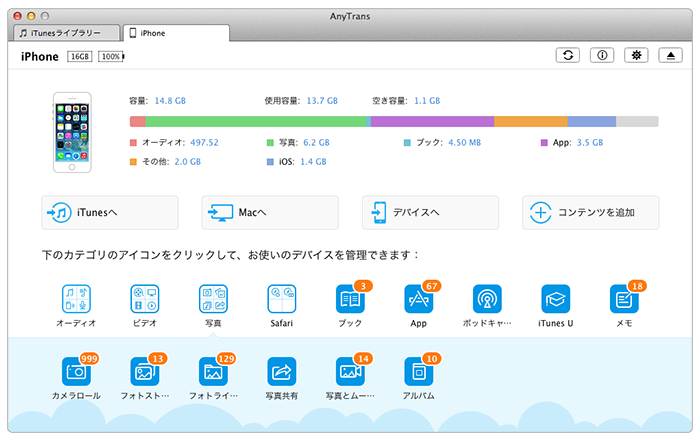Select the 写真 category icon
This screenshot has width=700, height=441.
[x=213, y=299]
